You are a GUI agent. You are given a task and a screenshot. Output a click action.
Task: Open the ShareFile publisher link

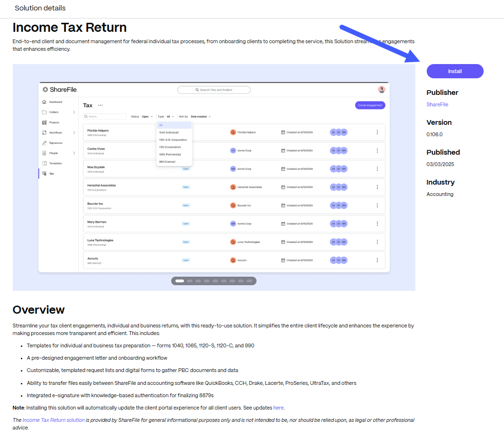pos(437,104)
